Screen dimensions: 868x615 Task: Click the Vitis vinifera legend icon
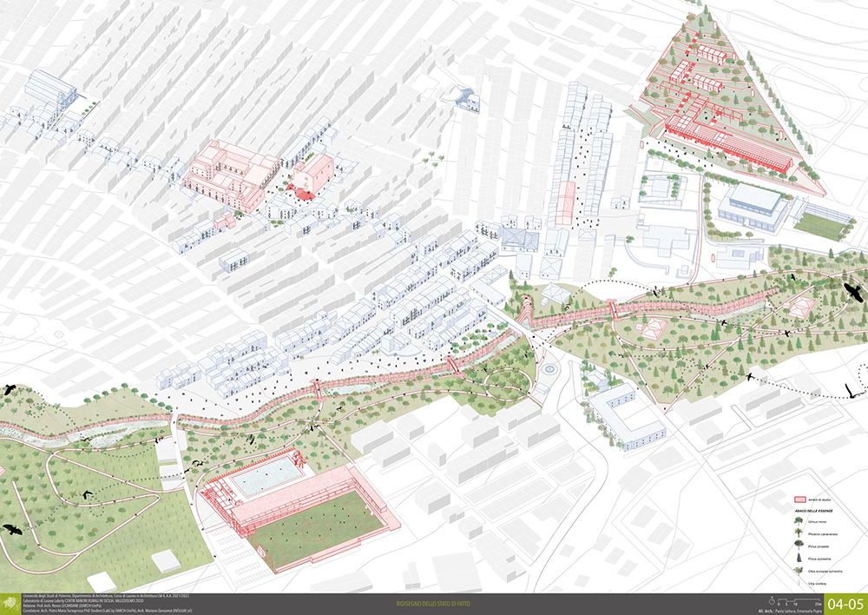pos(799,584)
